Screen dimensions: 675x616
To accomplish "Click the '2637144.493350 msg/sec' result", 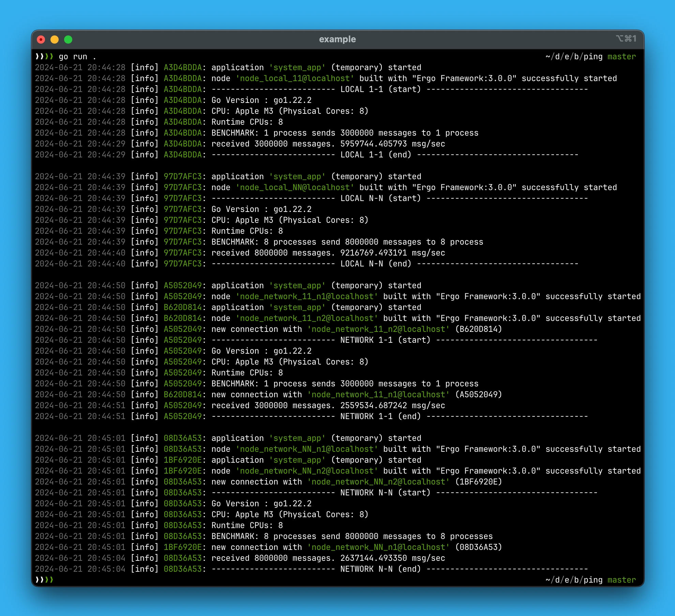I will (x=392, y=558).
